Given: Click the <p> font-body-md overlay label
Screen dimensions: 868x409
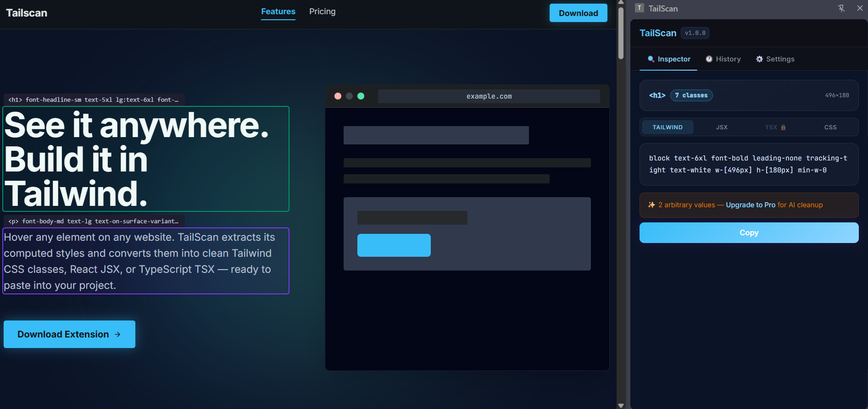Looking at the screenshot, I should (x=94, y=221).
